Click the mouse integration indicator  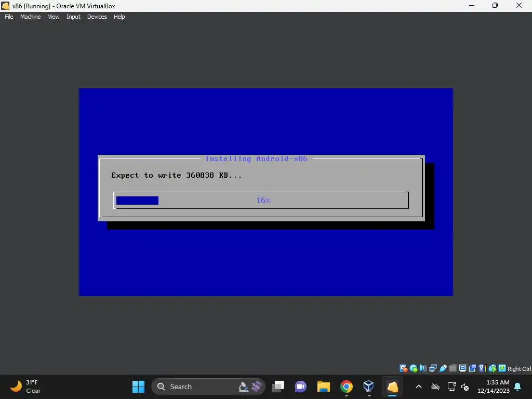point(493,368)
